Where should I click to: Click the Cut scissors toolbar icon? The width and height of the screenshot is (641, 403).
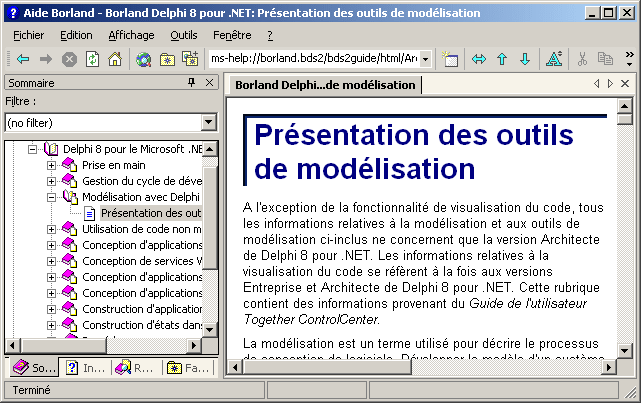pos(582,59)
